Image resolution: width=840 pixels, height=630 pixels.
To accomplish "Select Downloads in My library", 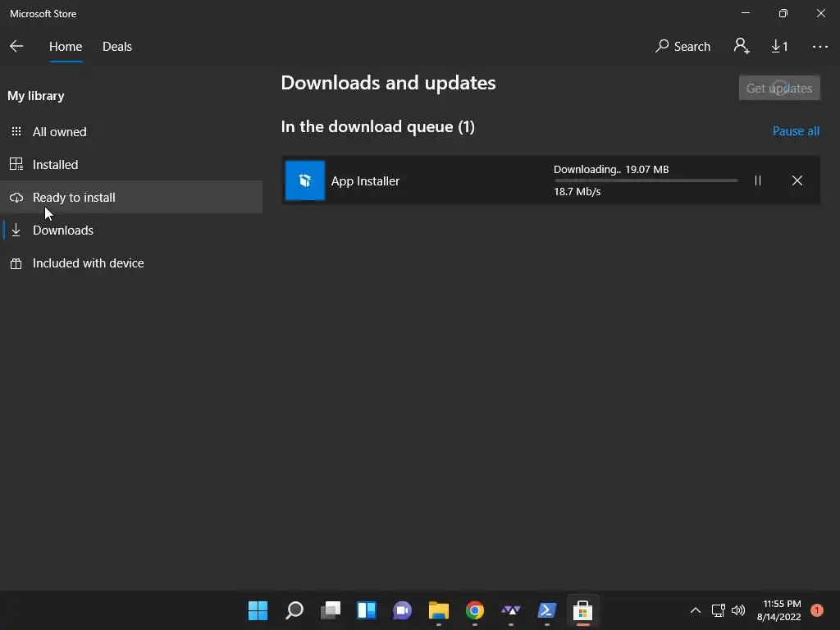I will [131, 231].
